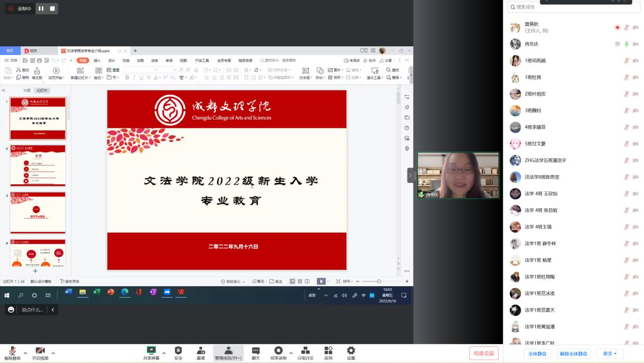Unmute microphone with 解除静音 button

tap(12, 353)
